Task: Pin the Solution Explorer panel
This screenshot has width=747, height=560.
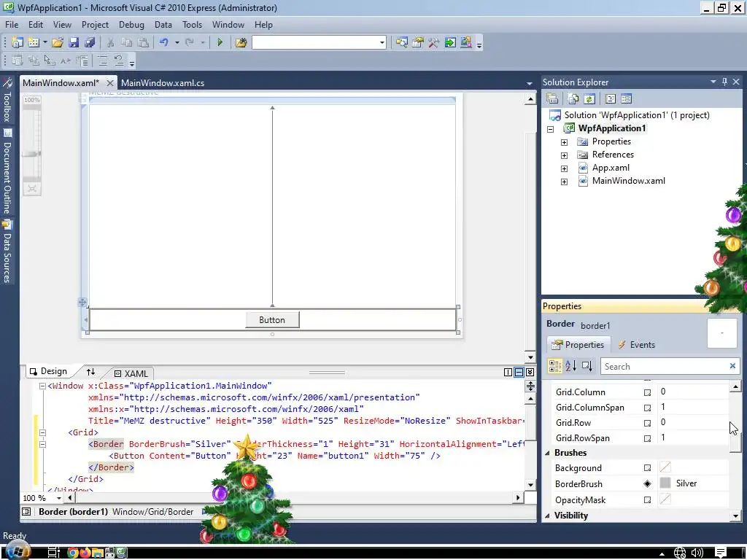Action: [x=724, y=82]
